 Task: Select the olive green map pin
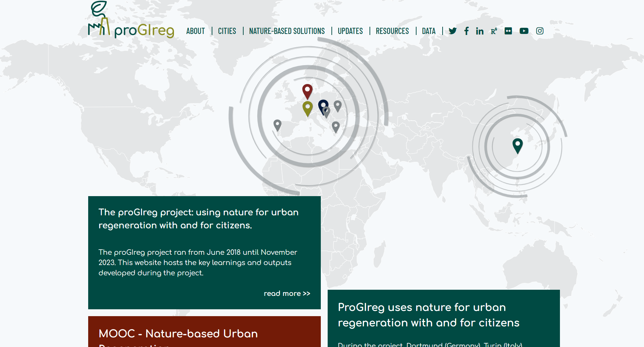307,108
